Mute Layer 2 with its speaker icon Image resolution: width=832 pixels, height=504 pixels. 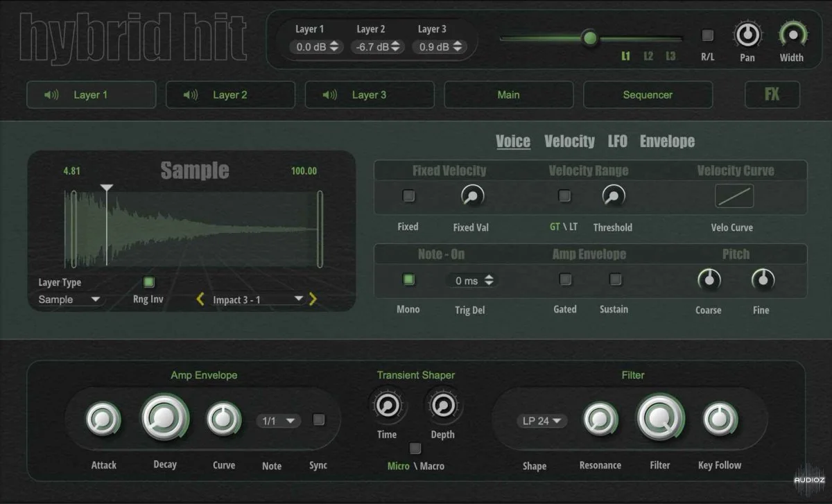(191, 95)
